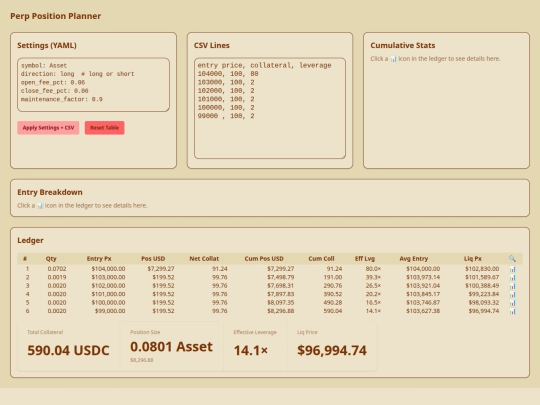540x405 pixels.
Task: Click the 80.0× effective leverage cell
Action: [373, 269]
